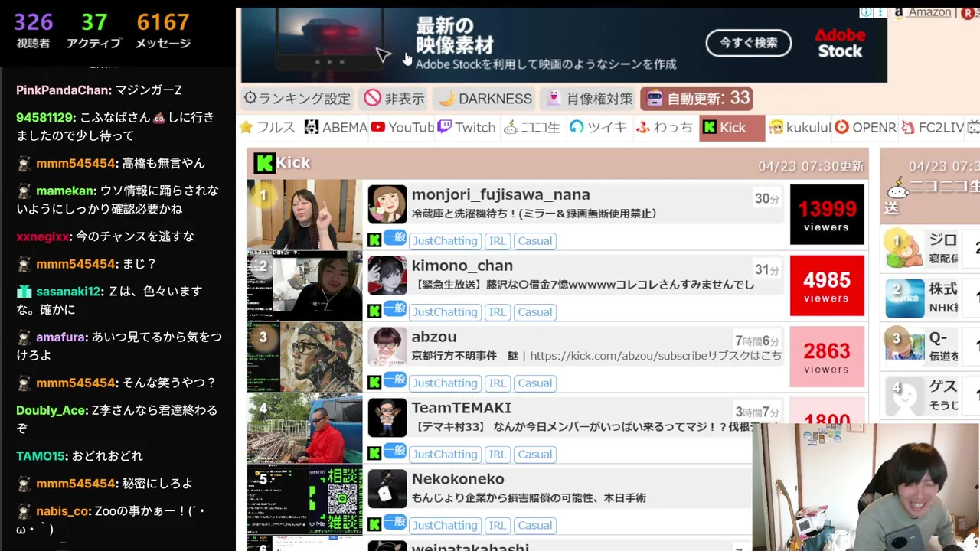Click IRL tag on TeamTEMAKI row
Screen dimensions: 980x551
(498, 454)
